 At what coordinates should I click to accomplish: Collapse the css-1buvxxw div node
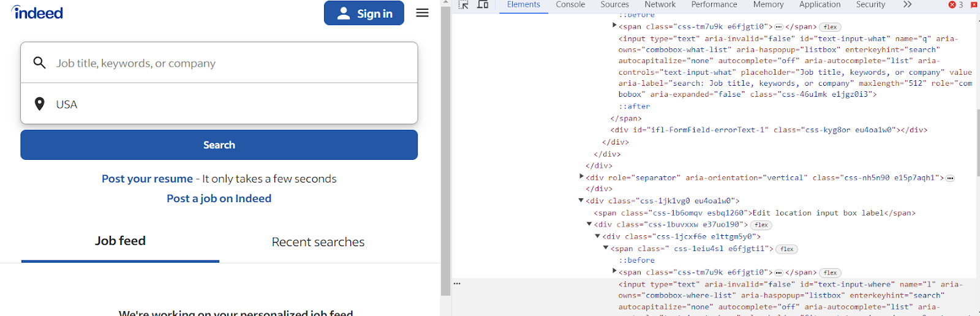click(589, 224)
